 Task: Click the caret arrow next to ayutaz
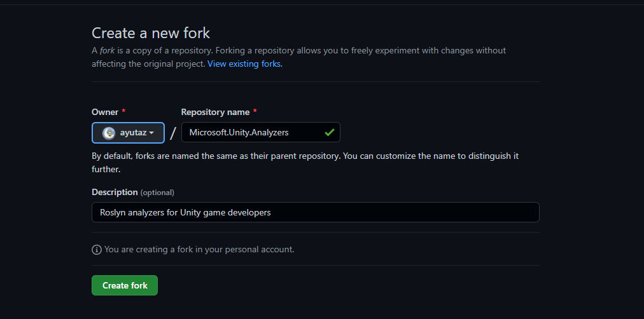(151, 133)
